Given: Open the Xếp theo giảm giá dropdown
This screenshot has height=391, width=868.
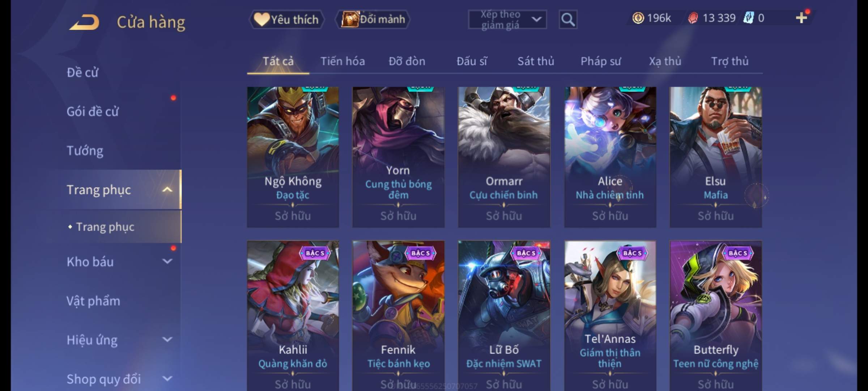Looking at the screenshot, I should click(x=507, y=20).
